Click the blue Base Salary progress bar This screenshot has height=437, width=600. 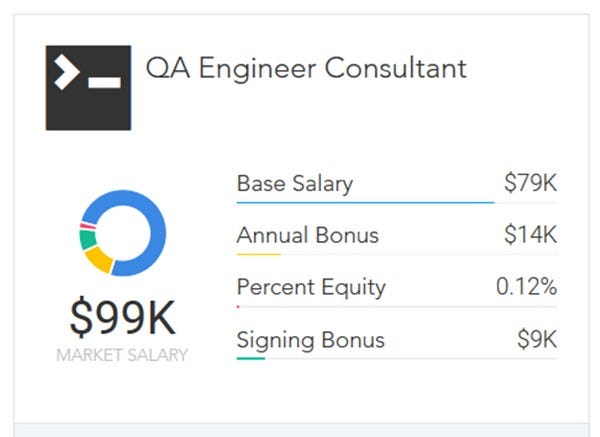pyautogui.click(x=365, y=202)
